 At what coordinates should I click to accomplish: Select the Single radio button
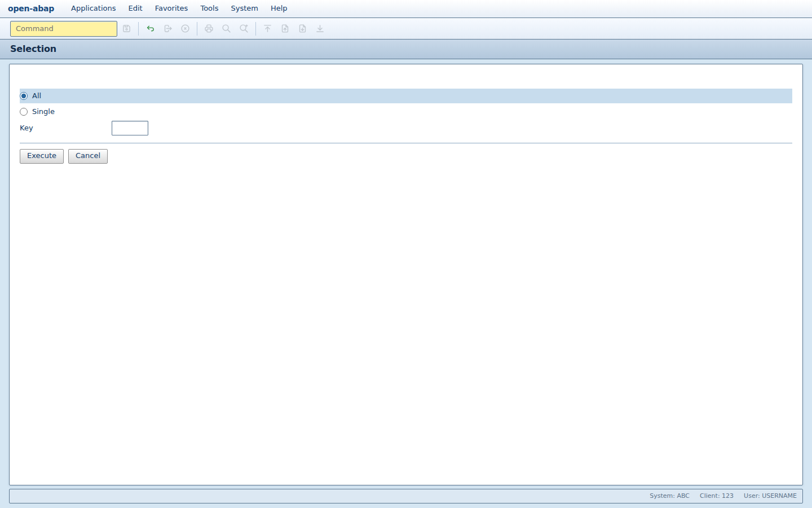point(24,112)
